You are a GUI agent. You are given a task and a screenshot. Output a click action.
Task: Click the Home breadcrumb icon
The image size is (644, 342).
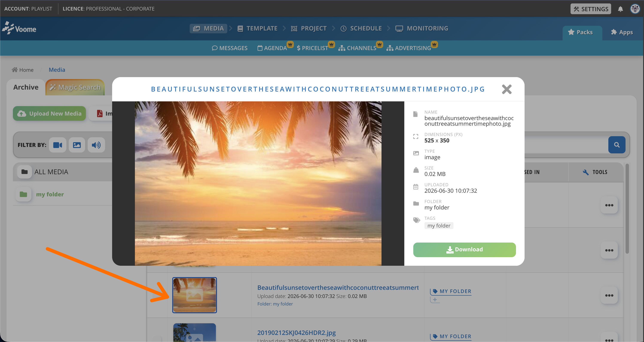15,70
